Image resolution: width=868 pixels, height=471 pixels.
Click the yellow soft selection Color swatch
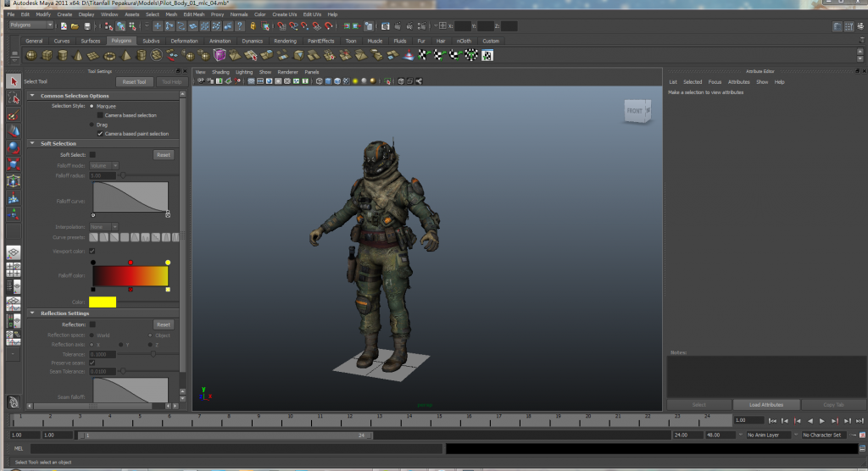(103, 302)
